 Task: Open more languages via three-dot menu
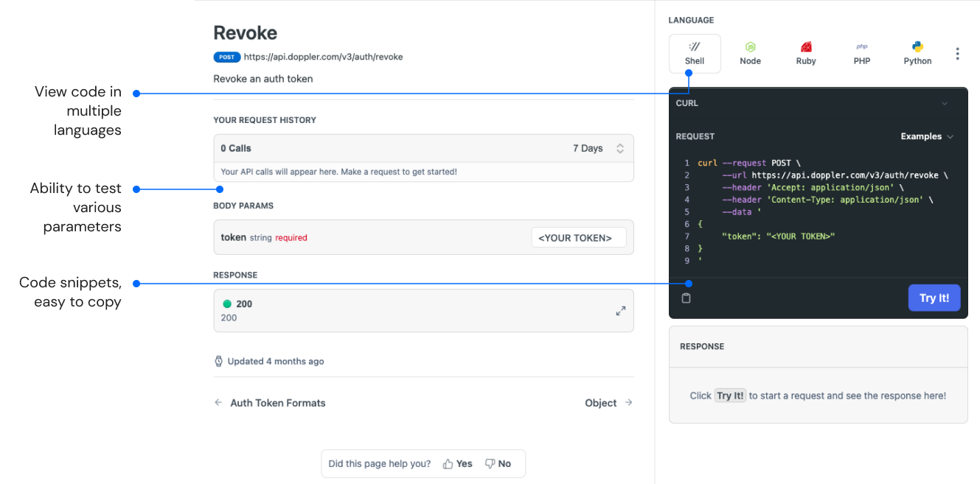click(x=957, y=54)
